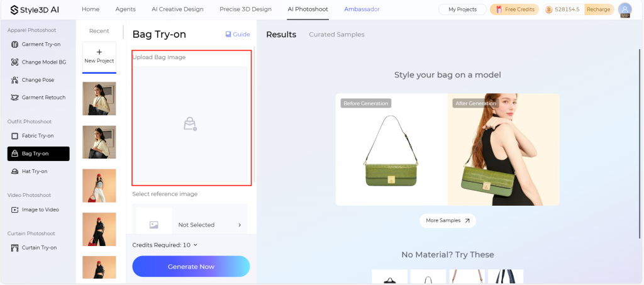
Task: Open second recent project thumbnail
Action: [x=99, y=142]
